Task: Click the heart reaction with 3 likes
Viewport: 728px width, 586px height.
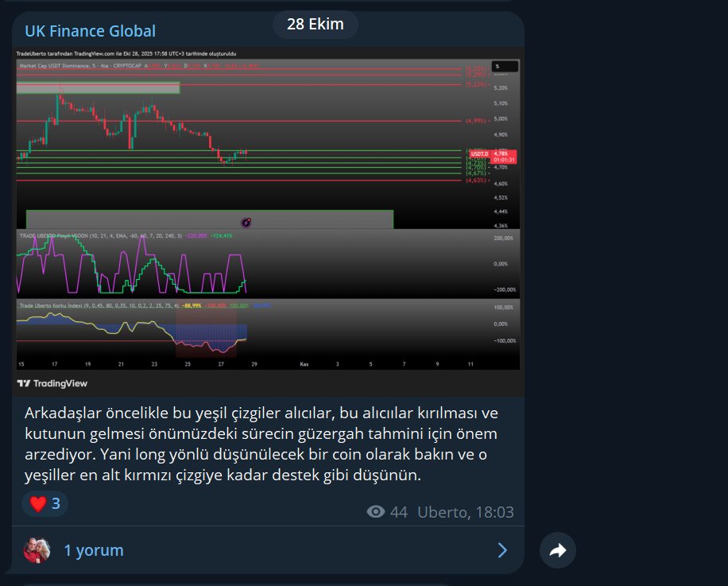Action: 45,503
